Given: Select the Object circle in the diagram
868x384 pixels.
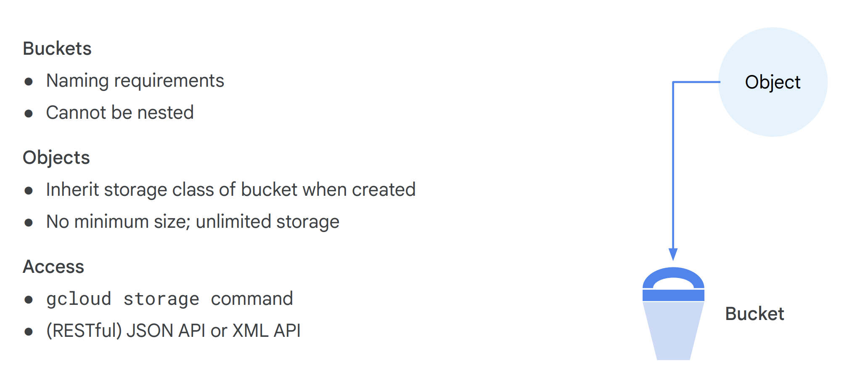Looking at the screenshot, I should (x=773, y=82).
